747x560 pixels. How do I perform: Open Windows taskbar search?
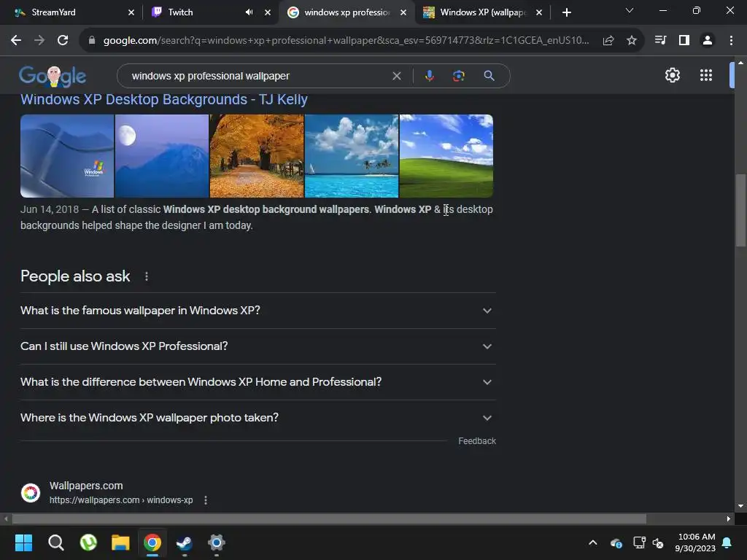click(x=55, y=542)
